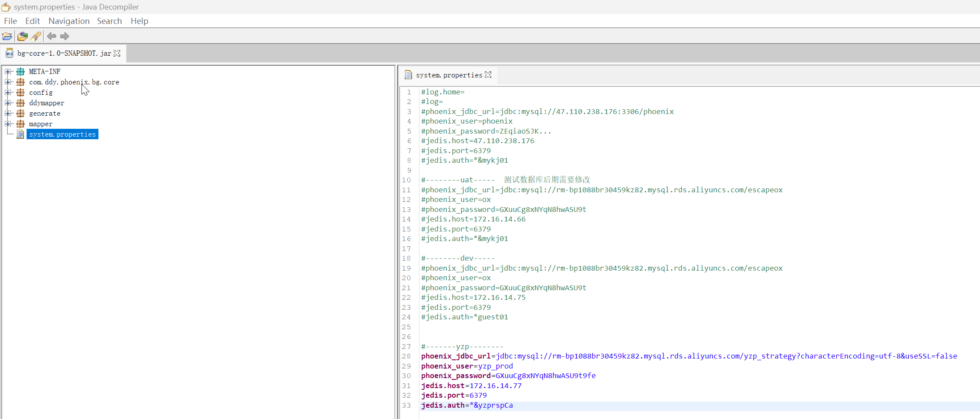This screenshot has width=980, height=419.
Task: Click the META-INF folder icon
Action: point(20,71)
